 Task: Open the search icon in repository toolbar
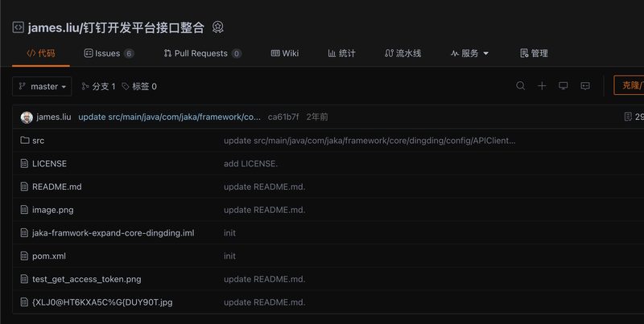(x=520, y=86)
